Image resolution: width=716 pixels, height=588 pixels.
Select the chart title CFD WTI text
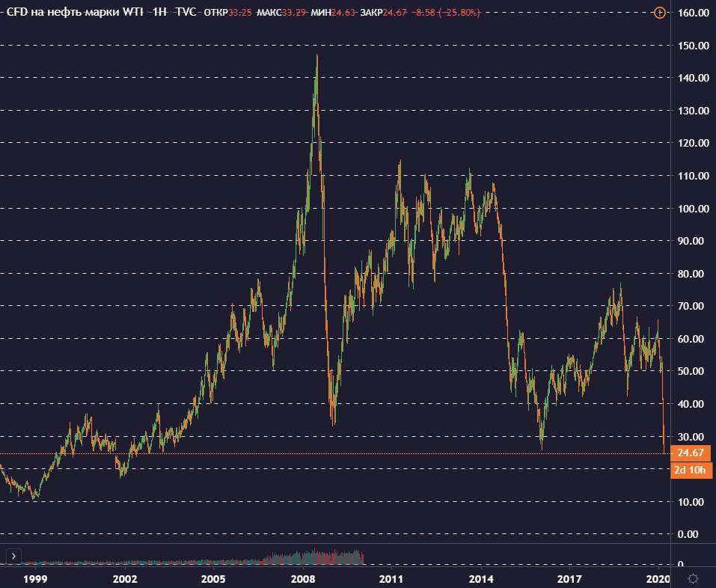(76, 12)
